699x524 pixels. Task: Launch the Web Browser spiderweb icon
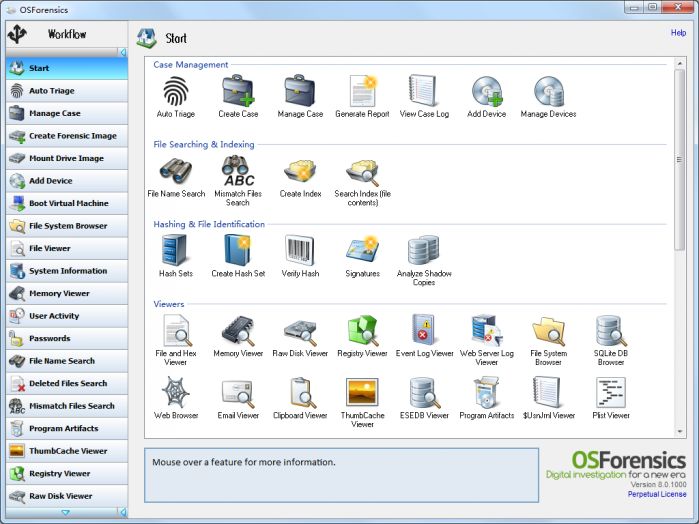click(176, 393)
